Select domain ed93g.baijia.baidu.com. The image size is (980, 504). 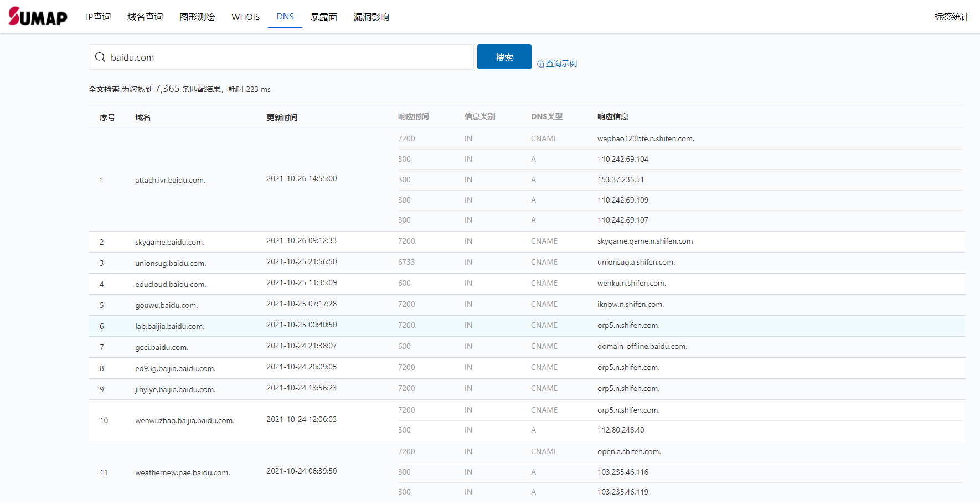[x=176, y=369]
